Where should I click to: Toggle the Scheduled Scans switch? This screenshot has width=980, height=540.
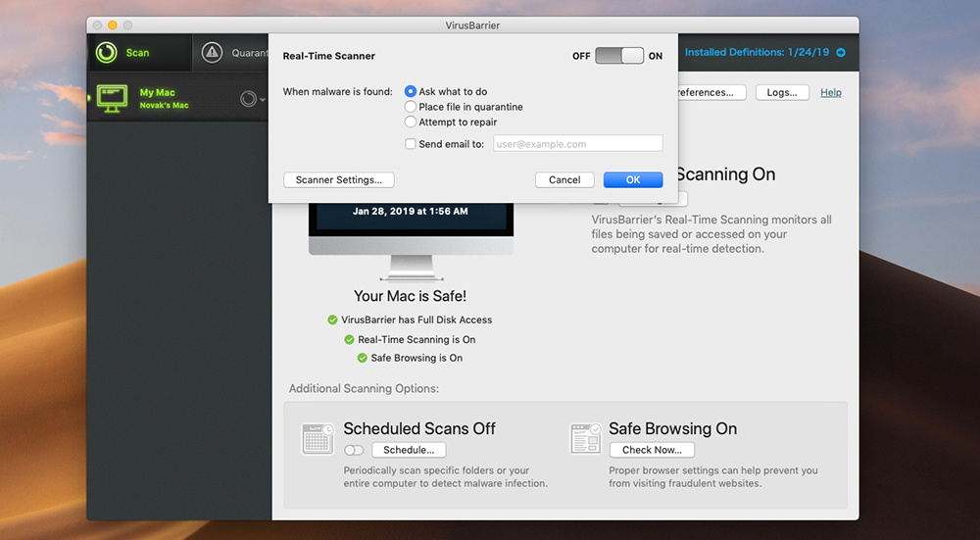(x=354, y=450)
